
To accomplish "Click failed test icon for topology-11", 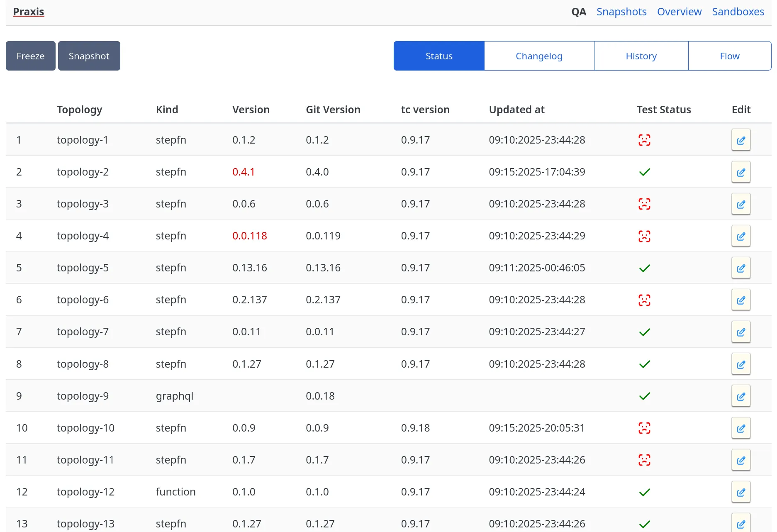I will click(644, 460).
